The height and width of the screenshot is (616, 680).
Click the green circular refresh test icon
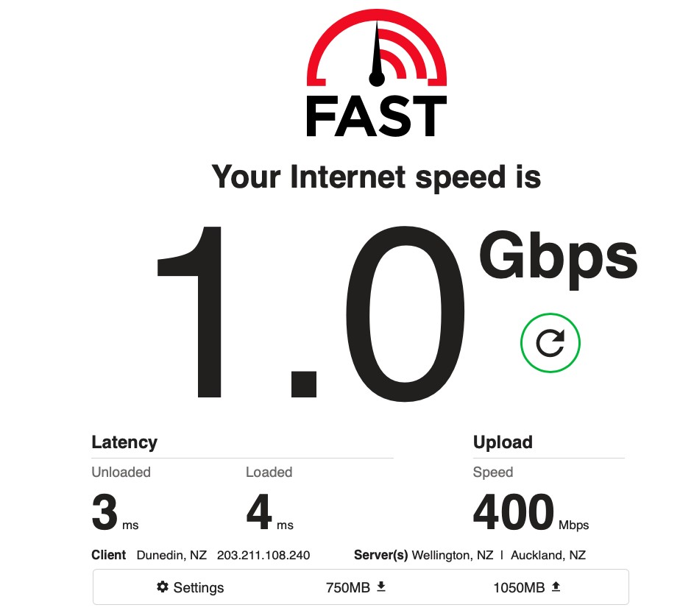550,343
